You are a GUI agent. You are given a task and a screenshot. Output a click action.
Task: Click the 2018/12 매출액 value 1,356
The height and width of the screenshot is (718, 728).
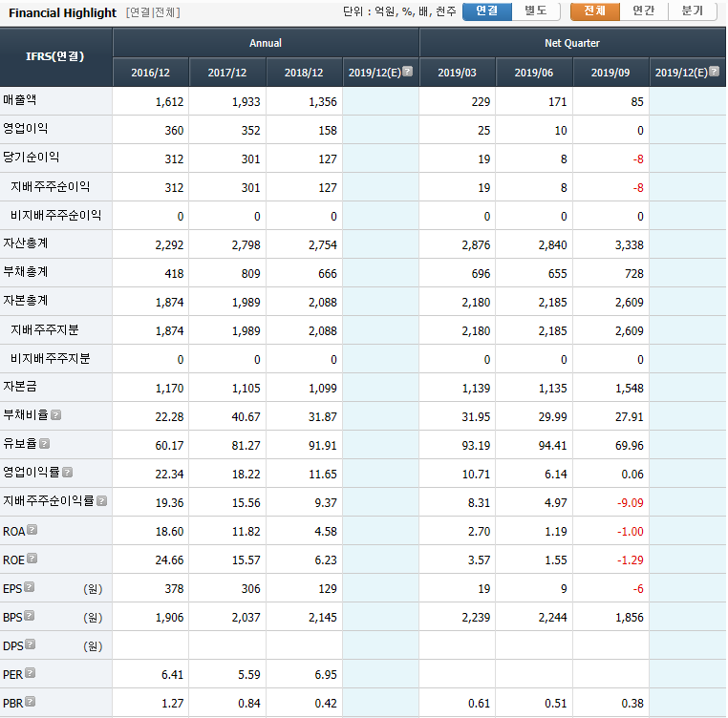click(x=323, y=102)
